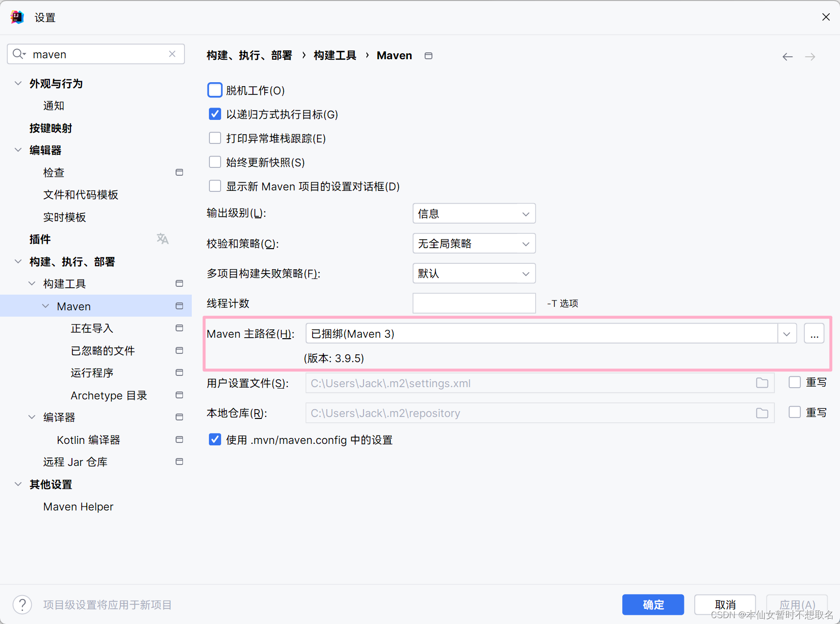840x624 pixels.
Task: Select 正在导入 under Maven
Action: (92, 328)
